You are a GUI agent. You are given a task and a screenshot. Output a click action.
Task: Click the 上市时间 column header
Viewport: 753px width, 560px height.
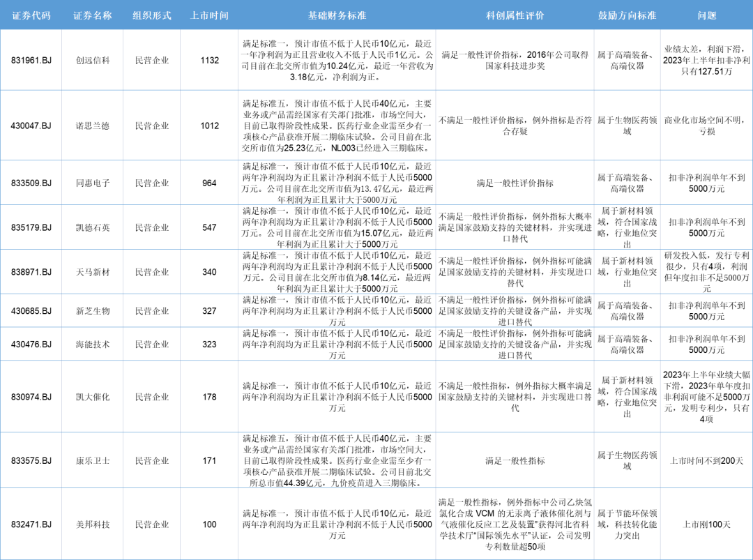[209, 15]
